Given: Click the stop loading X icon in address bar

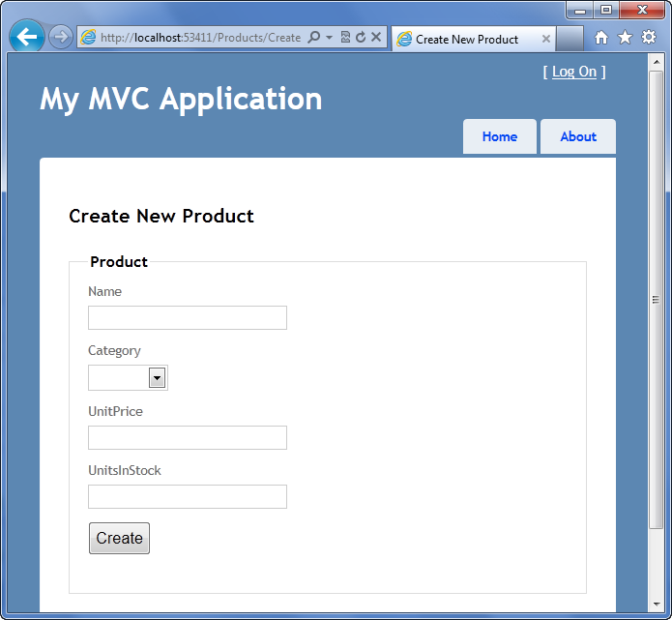Looking at the screenshot, I should tap(376, 38).
